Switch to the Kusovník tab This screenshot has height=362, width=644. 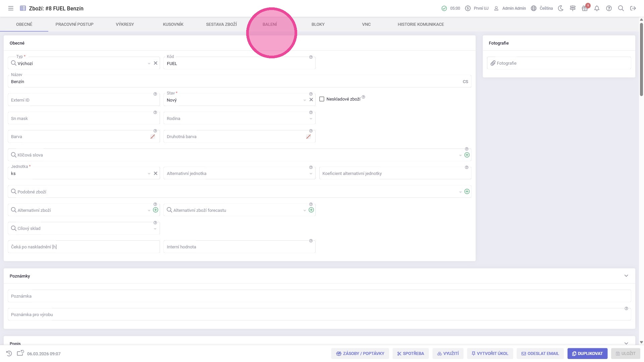coord(173,24)
